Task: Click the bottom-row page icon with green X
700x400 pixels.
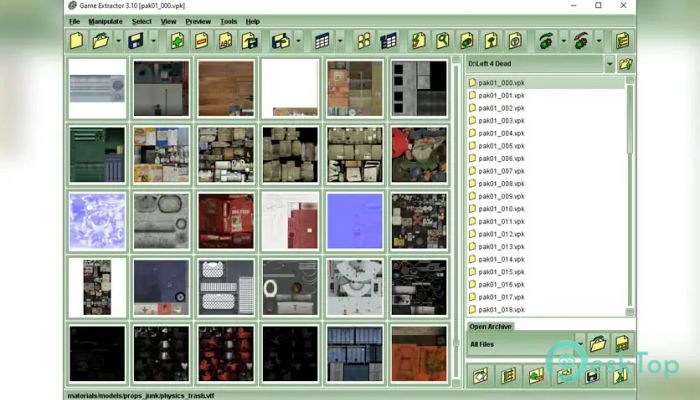Action: pos(621,375)
